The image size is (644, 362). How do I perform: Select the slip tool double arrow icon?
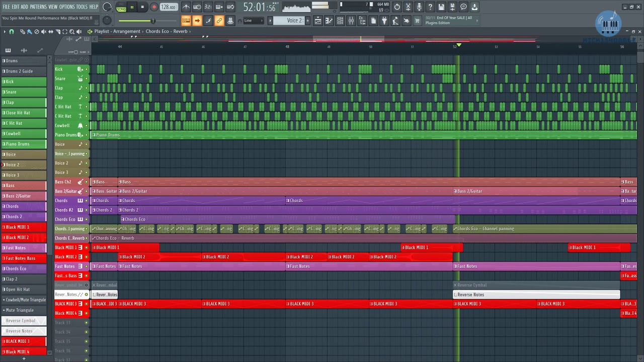tap(50, 32)
